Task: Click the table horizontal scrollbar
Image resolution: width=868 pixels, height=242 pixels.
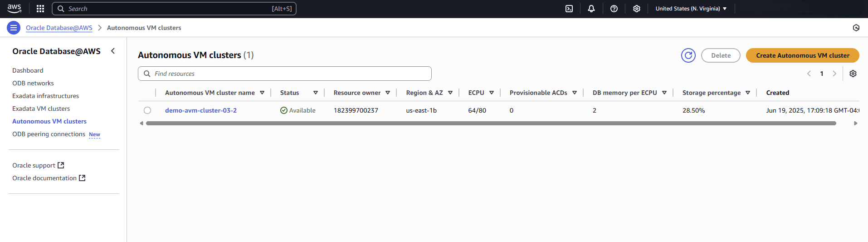Action: coord(491,123)
